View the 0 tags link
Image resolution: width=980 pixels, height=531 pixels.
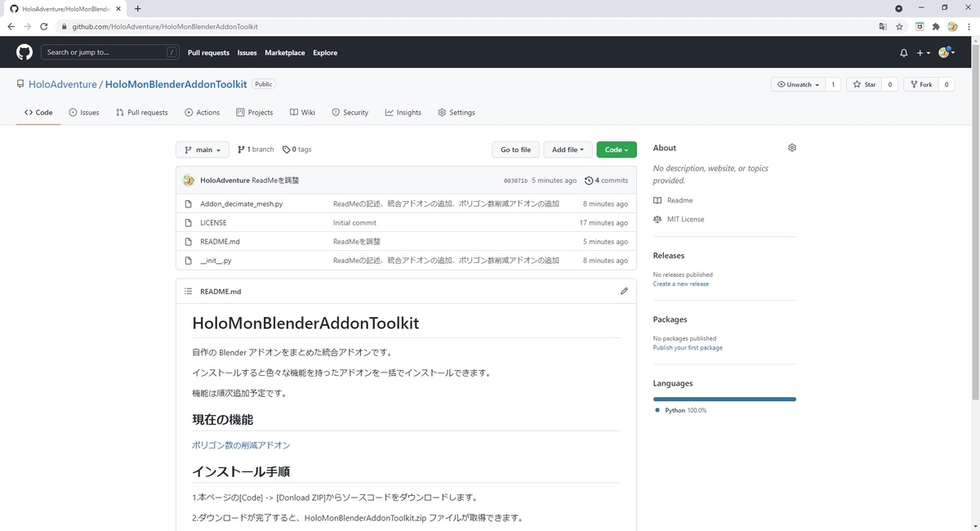click(297, 149)
